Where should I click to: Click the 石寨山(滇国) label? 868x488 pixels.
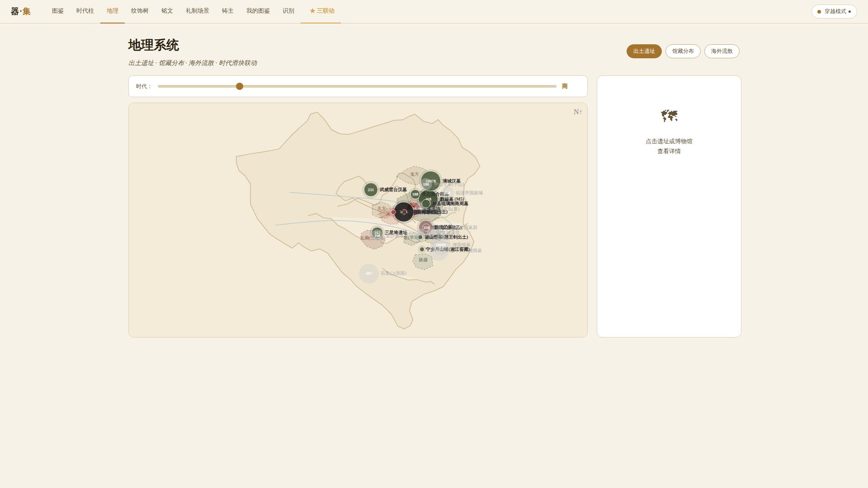click(393, 273)
